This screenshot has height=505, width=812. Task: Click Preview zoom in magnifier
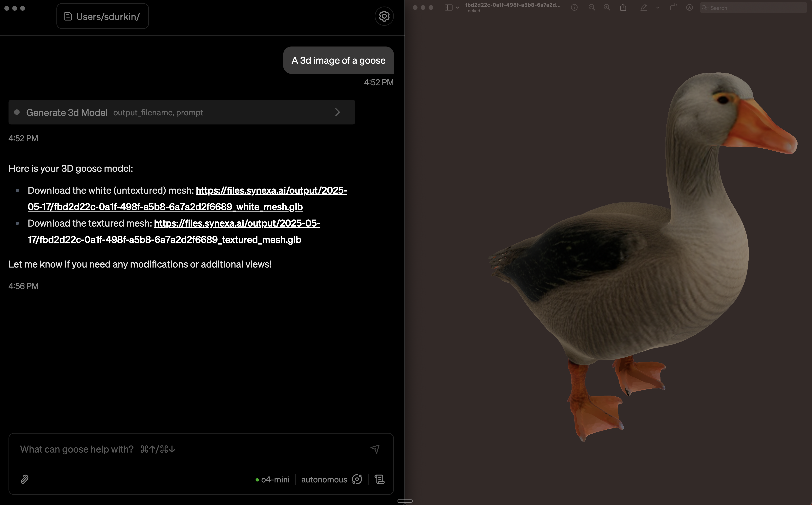pos(607,8)
